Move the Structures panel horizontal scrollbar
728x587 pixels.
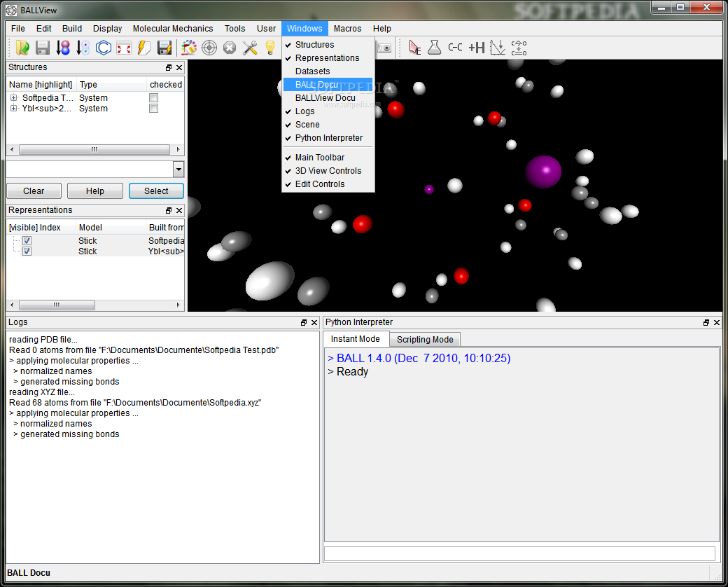coord(94,150)
